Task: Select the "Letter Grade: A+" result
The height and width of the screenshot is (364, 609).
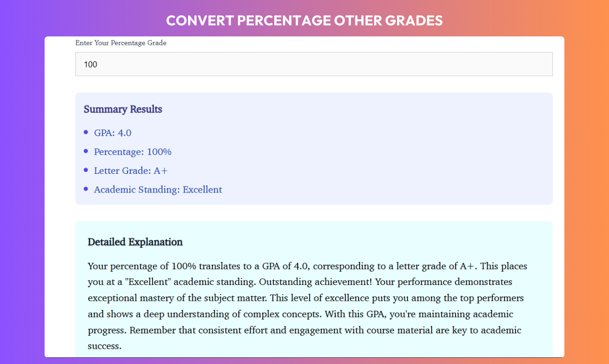Action: click(x=131, y=171)
